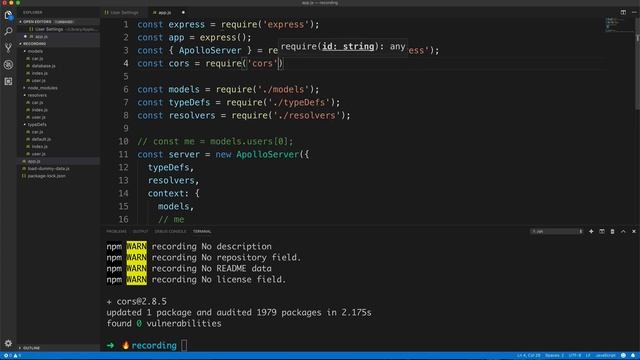Open the Debug view in activity bar
The height and width of the screenshot is (360, 640).
[x=8, y=64]
